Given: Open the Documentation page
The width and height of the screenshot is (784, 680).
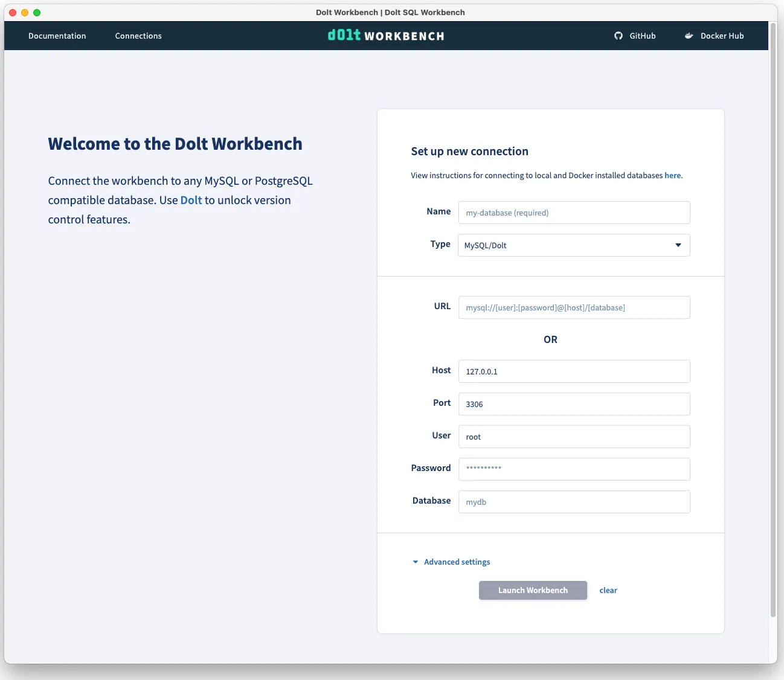Looking at the screenshot, I should [57, 36].
